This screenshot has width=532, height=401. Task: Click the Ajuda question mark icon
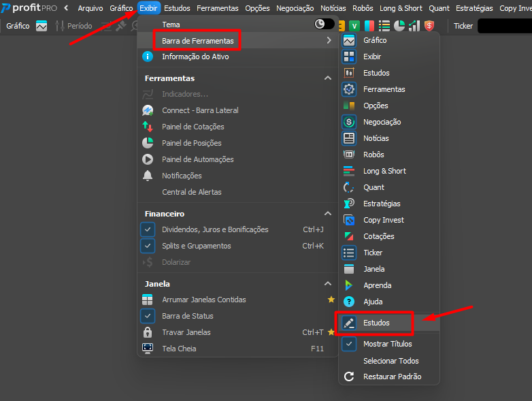[349, 302]
